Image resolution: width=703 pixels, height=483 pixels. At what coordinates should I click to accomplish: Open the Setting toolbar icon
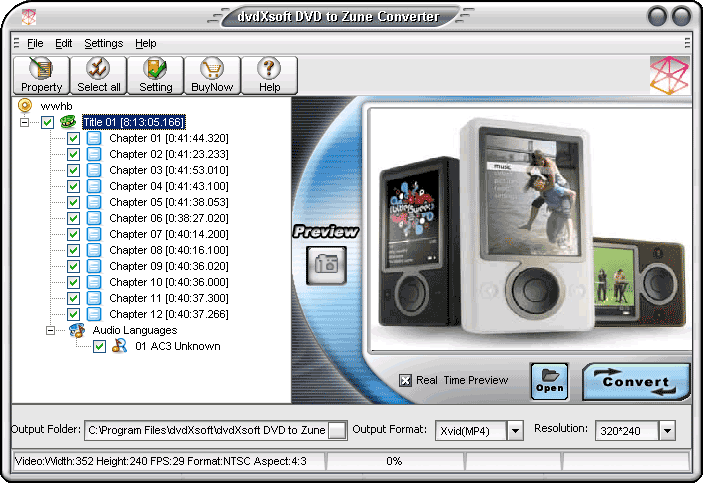[x=155, y=75]
